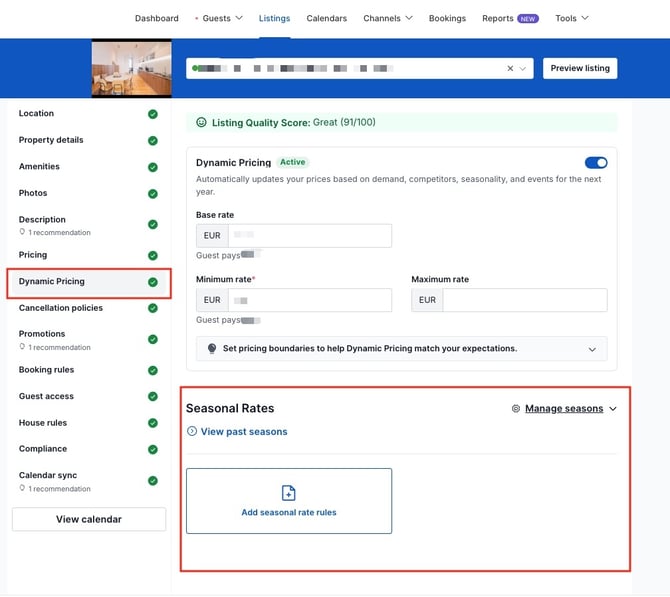Open the View past seasons link

coord(244,432)
